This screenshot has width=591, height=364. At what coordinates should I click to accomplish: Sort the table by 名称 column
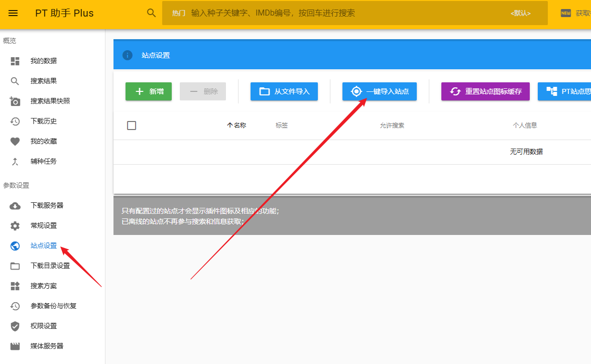tap(240, 126)
